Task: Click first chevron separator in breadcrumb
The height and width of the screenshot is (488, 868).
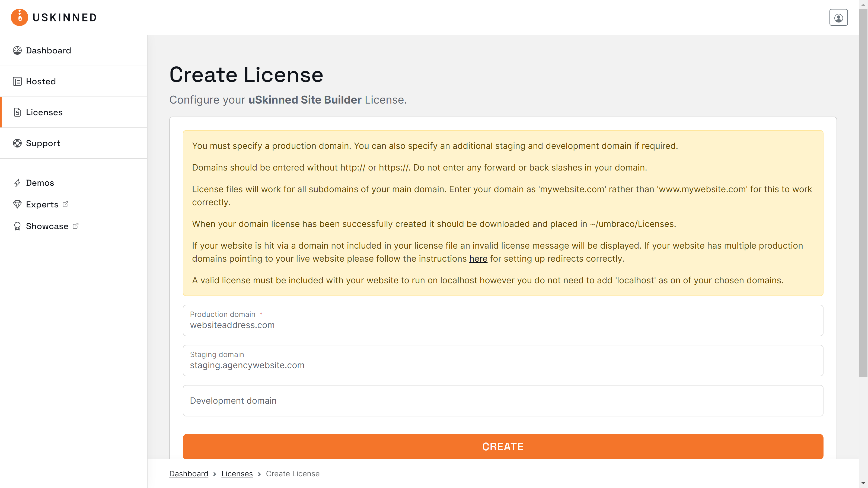Action: coord(215,474)
